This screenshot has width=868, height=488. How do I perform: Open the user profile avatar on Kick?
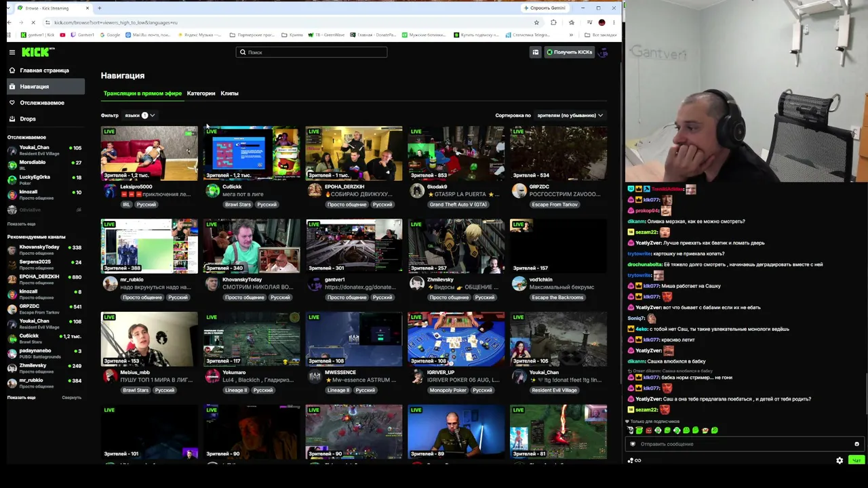point(603,52)
